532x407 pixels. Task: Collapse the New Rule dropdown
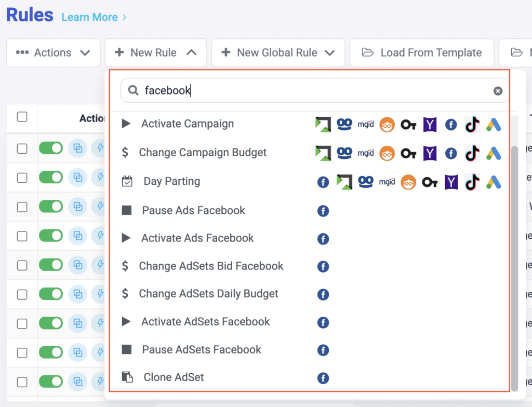156,52
